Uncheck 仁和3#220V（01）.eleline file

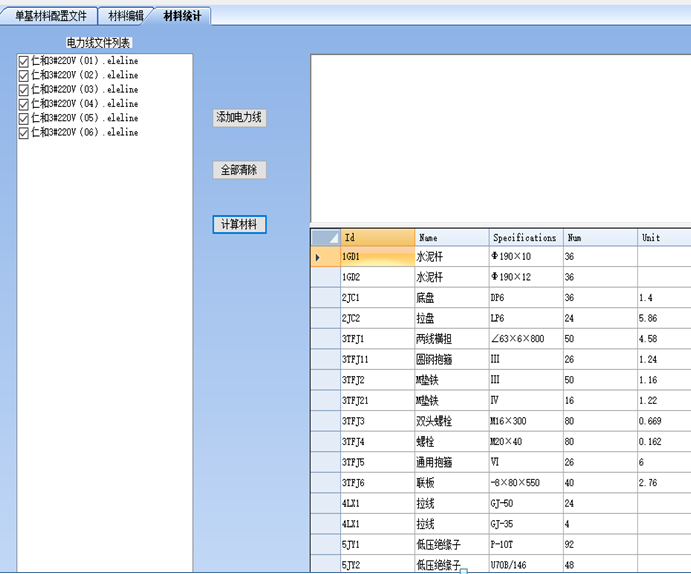coord(24,62)
